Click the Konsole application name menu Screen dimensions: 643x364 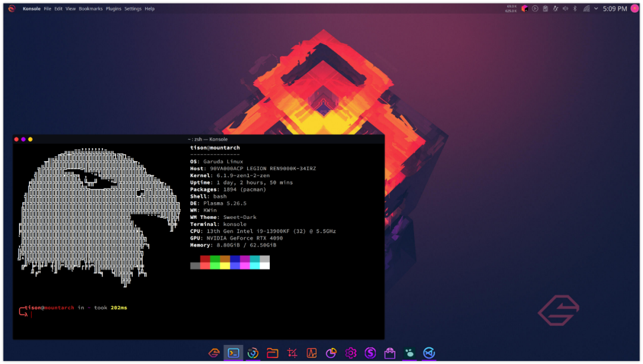click(32, 8)
